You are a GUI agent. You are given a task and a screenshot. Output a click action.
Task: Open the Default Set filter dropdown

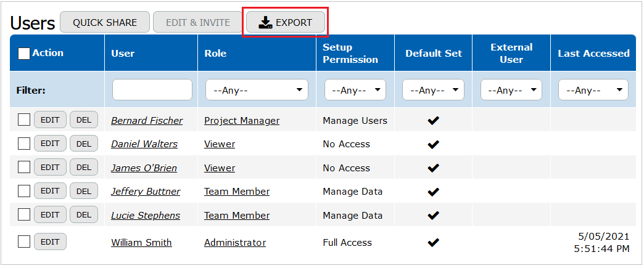tap(433, 90)
